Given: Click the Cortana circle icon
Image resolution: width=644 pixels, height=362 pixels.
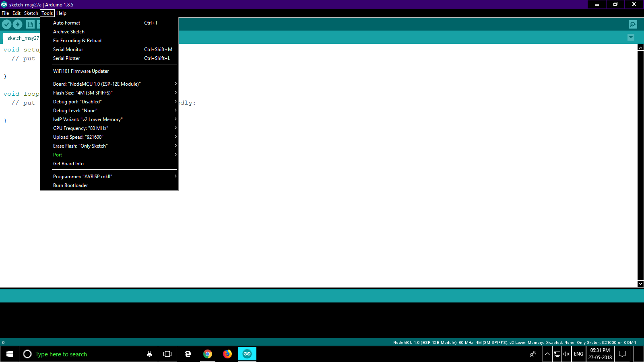Looking at the screenshot, I should (x=27, y=354).
